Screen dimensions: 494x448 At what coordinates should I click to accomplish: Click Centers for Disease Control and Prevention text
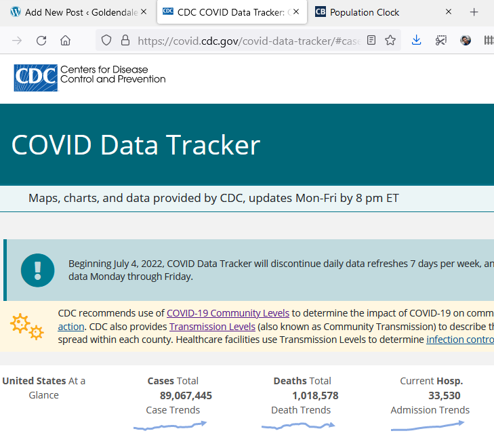[112, 75]
